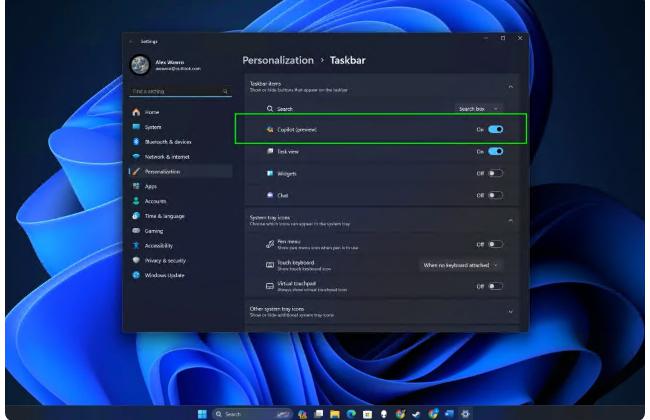Turn off the Copilot (preview) toggle

[x=495, y=129]
